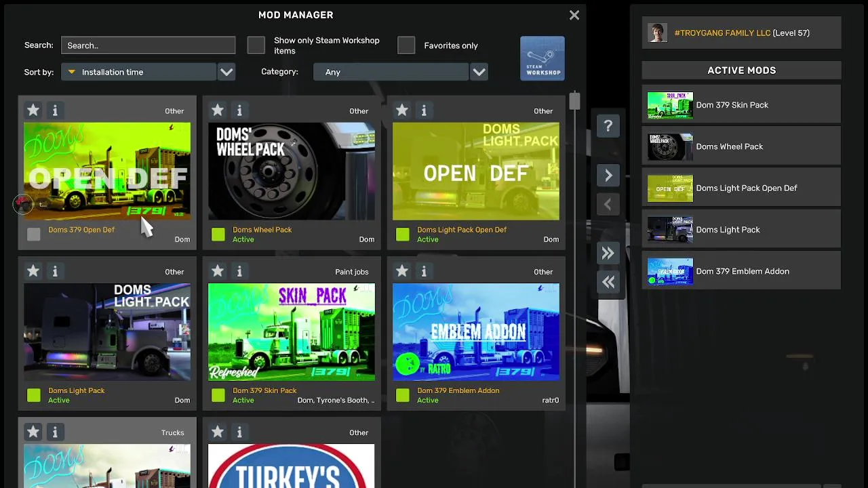Favorite the Doms 379 Open Def mod
The width and height of the screenshot is (868, 488).
coord(33,110)
